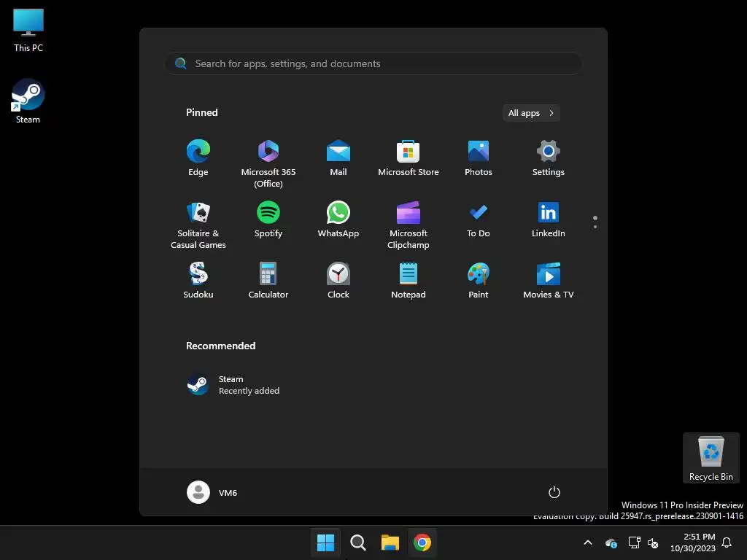Select the Recycle Bin desktop icon
This screenshot has height=560, width=747.
tap(711, 458)
